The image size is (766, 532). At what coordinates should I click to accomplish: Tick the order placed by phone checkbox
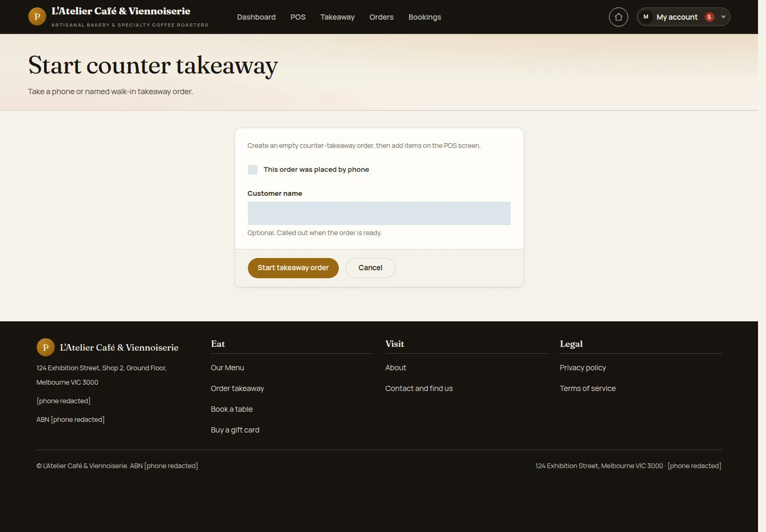tap(253, 170)
